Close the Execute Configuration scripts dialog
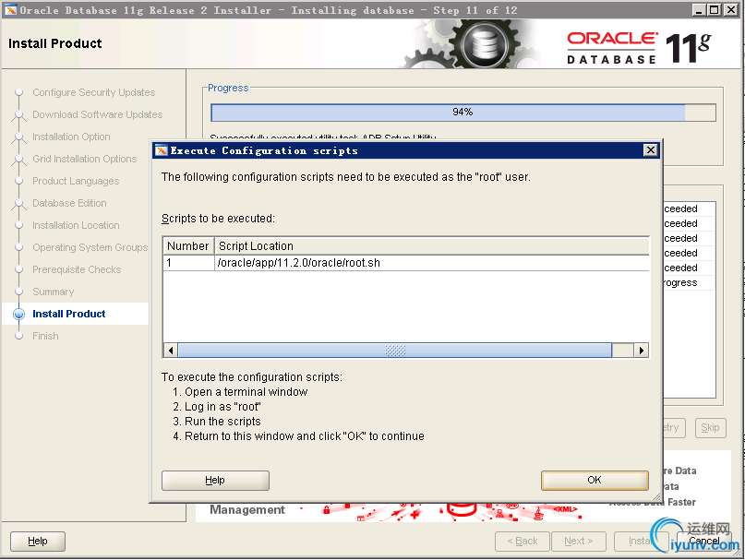 (651, 150)
